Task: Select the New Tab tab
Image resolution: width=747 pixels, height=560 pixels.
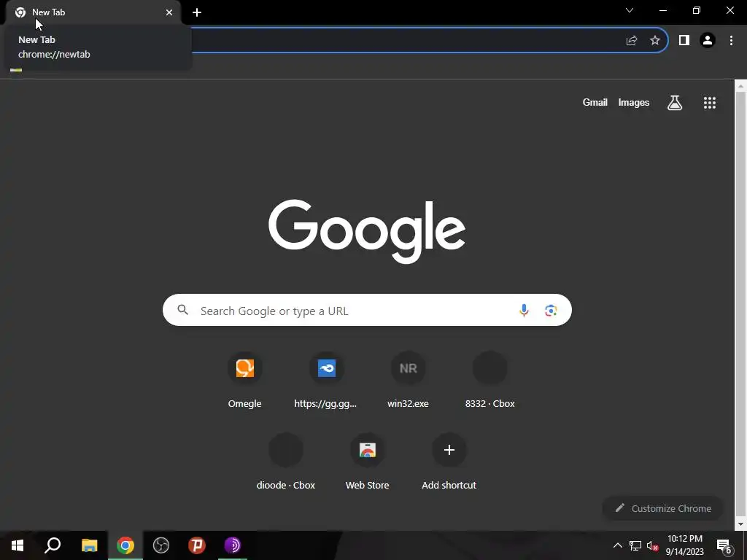Action: pyautogui.click(x=94, y=12)
